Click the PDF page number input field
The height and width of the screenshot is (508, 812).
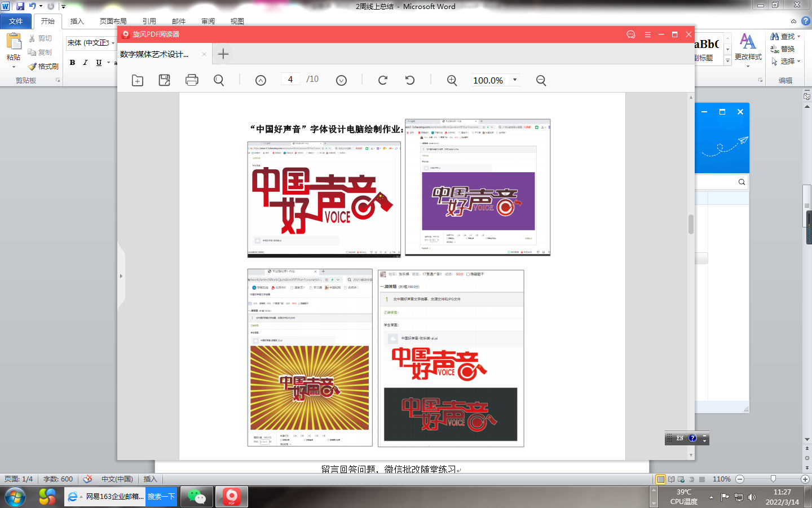[x=290, y=80]
